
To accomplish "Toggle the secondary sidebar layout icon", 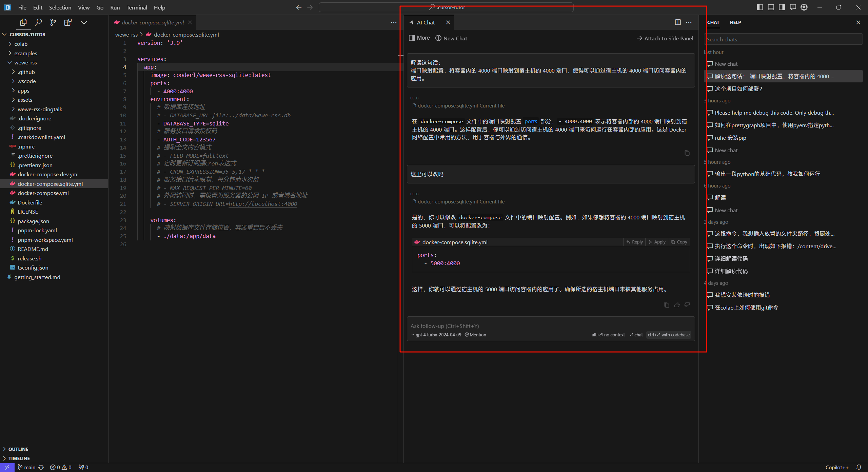I will (782, 7).
